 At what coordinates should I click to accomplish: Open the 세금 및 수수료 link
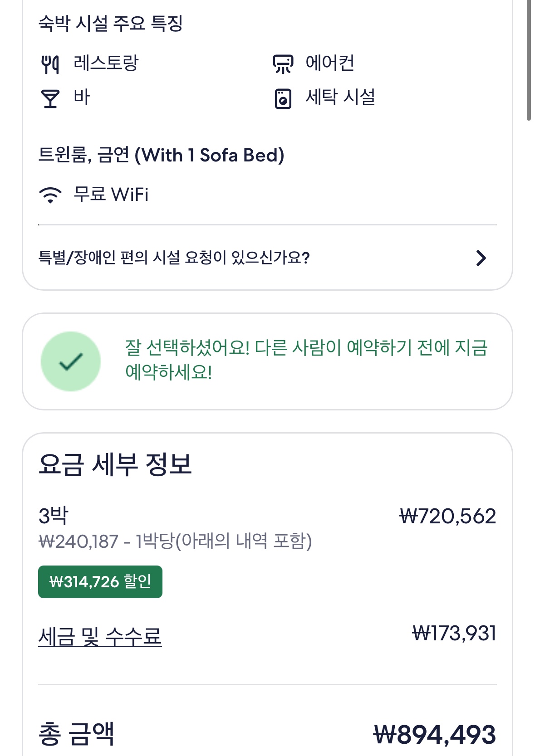(x=100, y=636)
